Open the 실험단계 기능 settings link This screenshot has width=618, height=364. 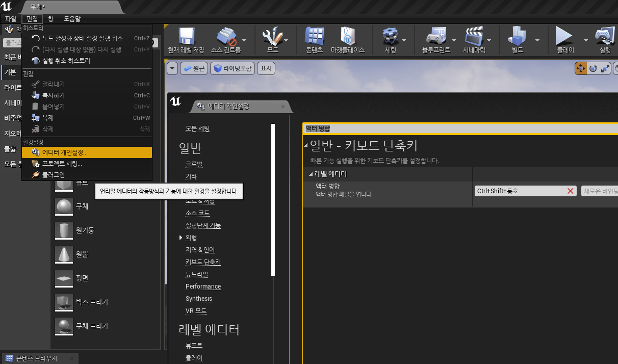click(x=203, y=225)
